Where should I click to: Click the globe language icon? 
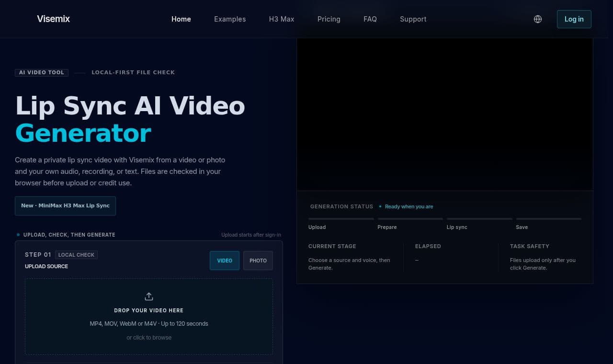[538, 19]
